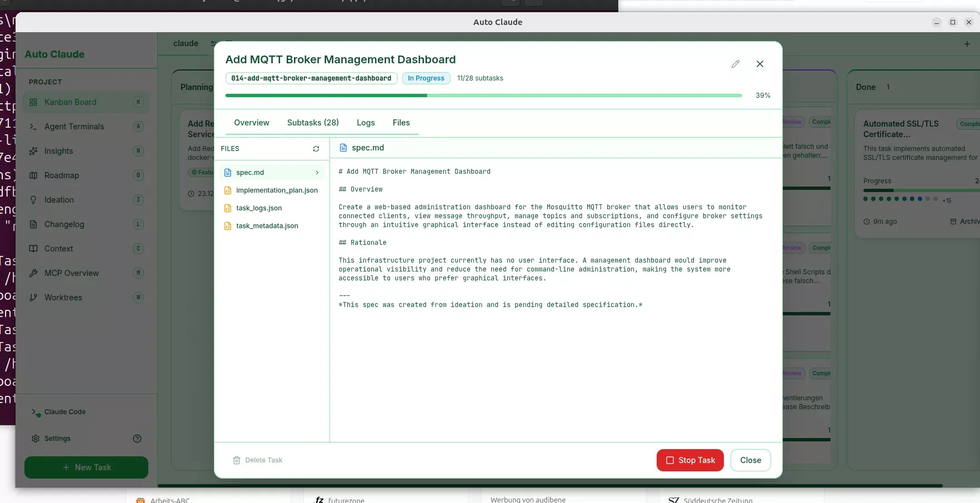Click the New Task button

[x=86, y=467]
